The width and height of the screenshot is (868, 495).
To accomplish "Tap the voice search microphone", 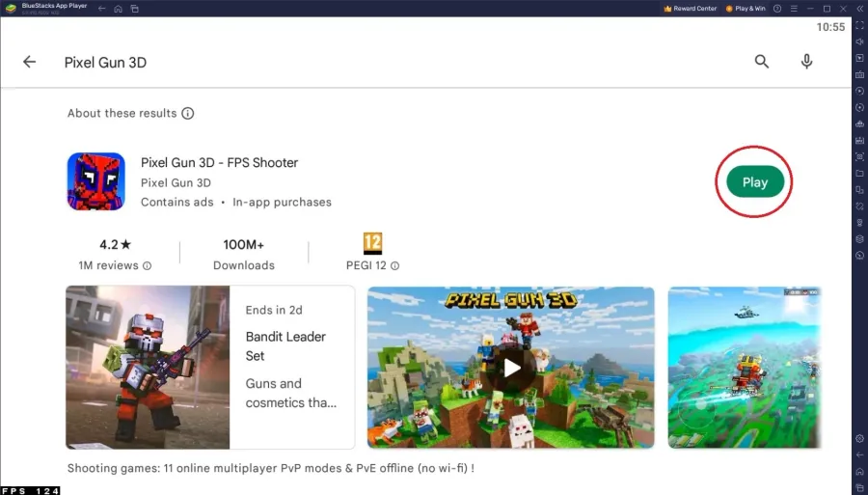I will (806, 62).
